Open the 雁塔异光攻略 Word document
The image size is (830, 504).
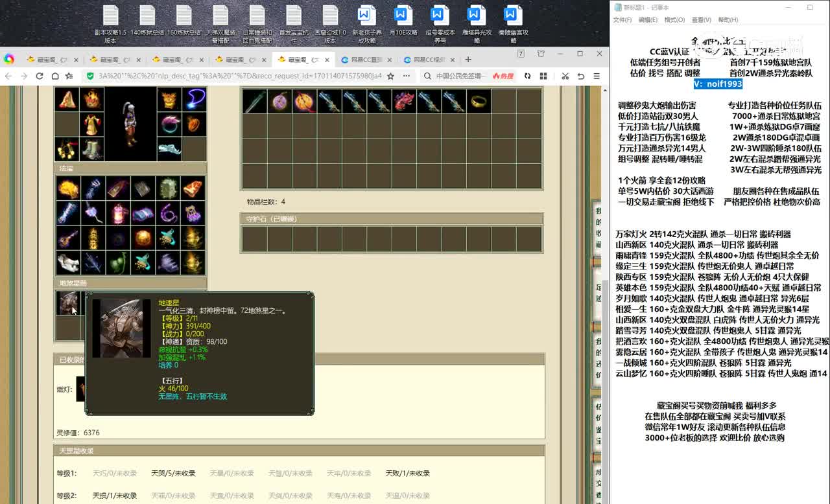[x=477, y=25]
